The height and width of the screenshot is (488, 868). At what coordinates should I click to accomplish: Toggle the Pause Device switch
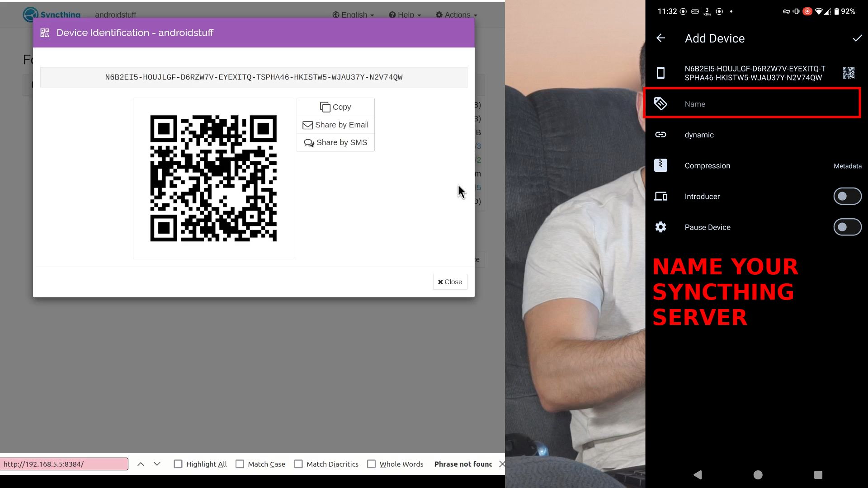point(847,227)
